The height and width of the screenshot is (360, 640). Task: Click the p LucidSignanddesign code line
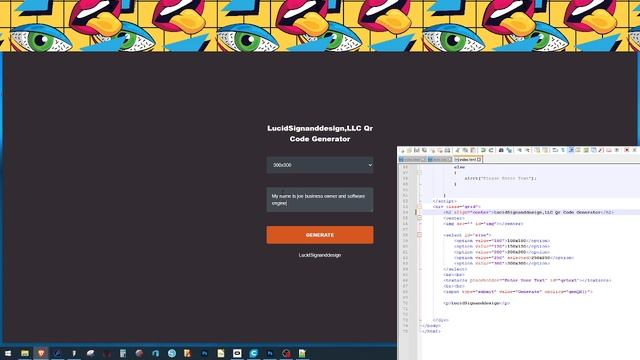477,303
